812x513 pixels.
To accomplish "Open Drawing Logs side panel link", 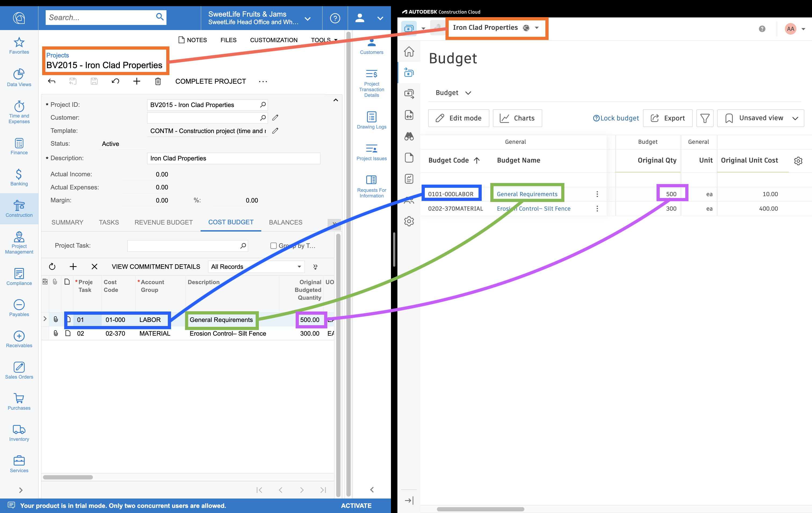I will pyautogui.click(x=371, y=120).
